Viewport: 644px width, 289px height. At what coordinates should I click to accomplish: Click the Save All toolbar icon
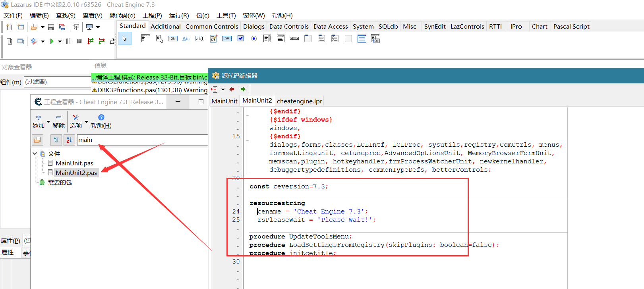(x=62, y=27)
